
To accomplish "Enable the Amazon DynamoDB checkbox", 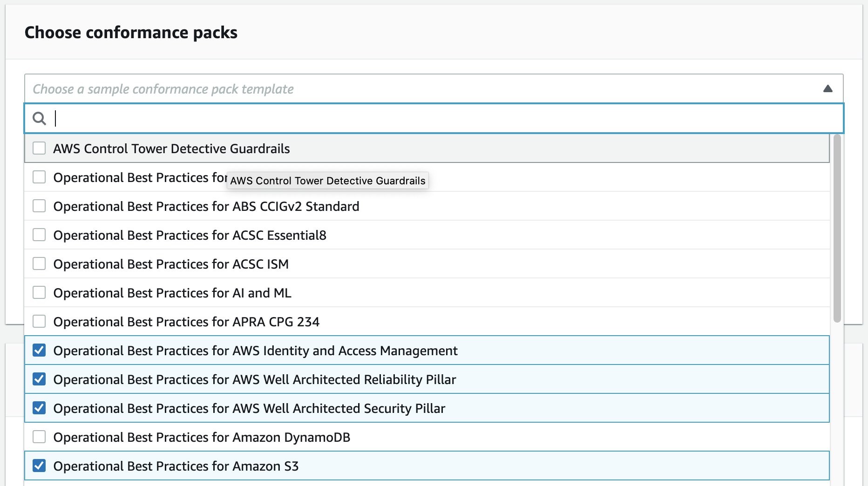I will (39, 437).
